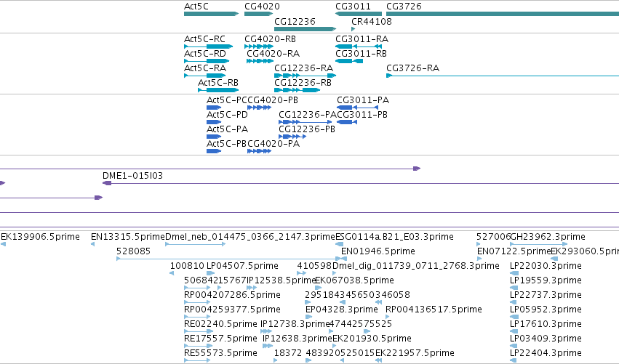Select protein CG4020-PB feature
Screen dimensions: 619x364
259,108
